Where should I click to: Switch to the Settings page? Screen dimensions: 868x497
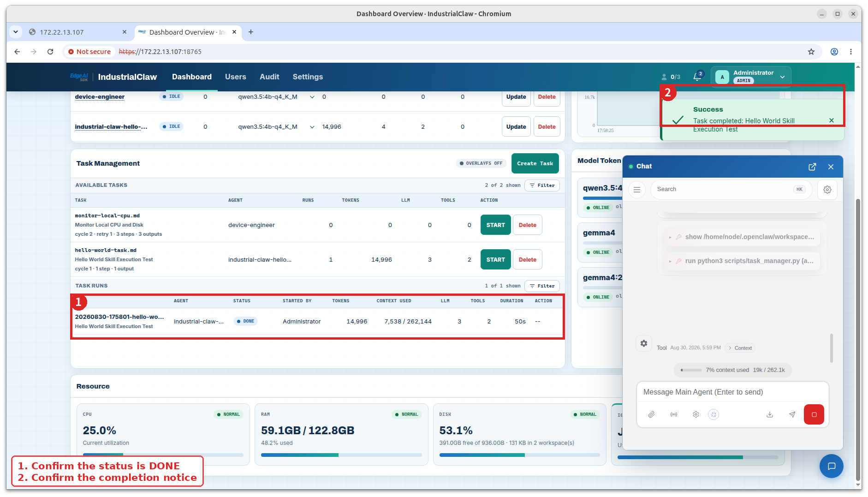(308, 77)
